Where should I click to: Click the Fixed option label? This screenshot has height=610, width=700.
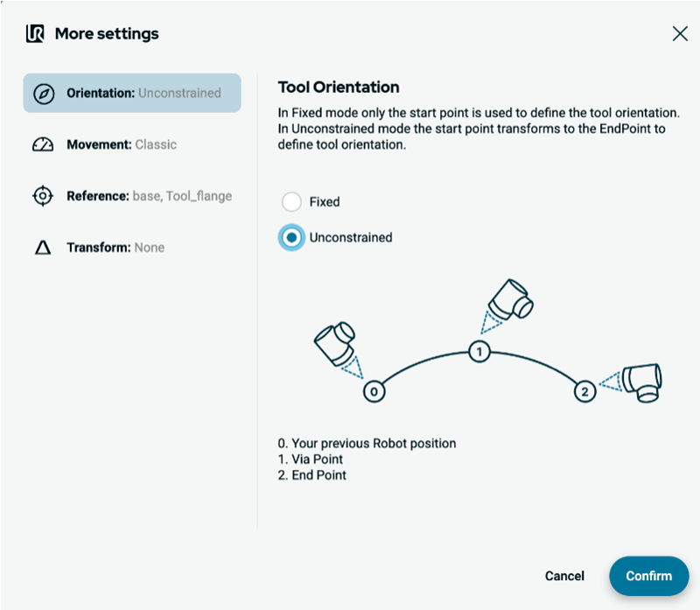tap(325, 202)
